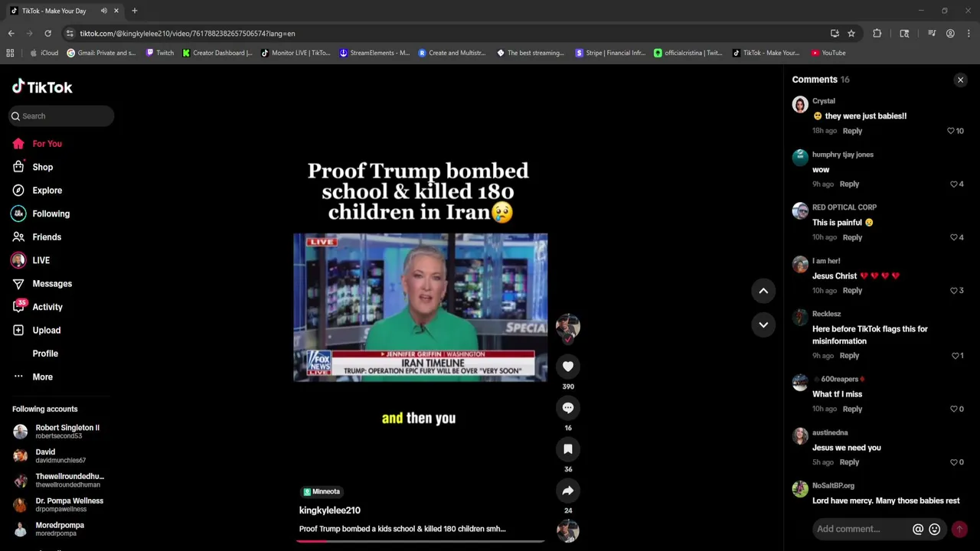
Task: Reply to Recklesz comment
Action: pos(849,356)
